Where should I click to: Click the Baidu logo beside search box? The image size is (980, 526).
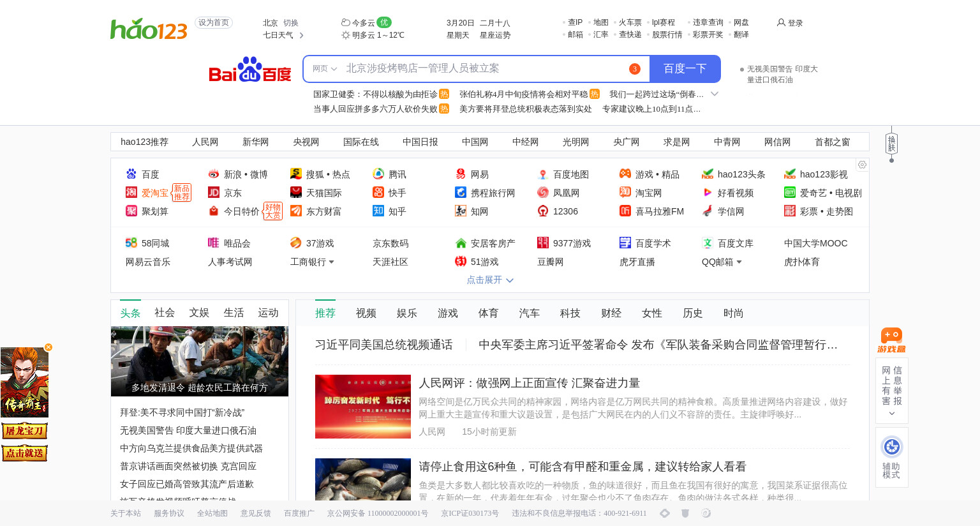coord(250,70)
